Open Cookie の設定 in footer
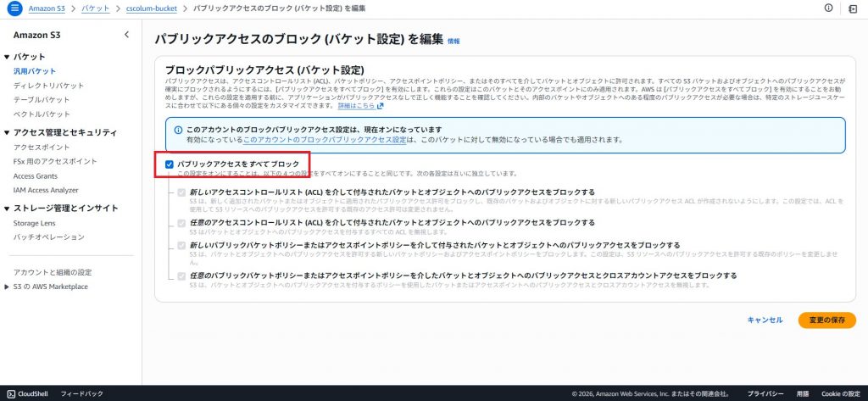Image resolution: width=868 pixels, height=401 pixels. pyautogui.click(x=842, y=393)
